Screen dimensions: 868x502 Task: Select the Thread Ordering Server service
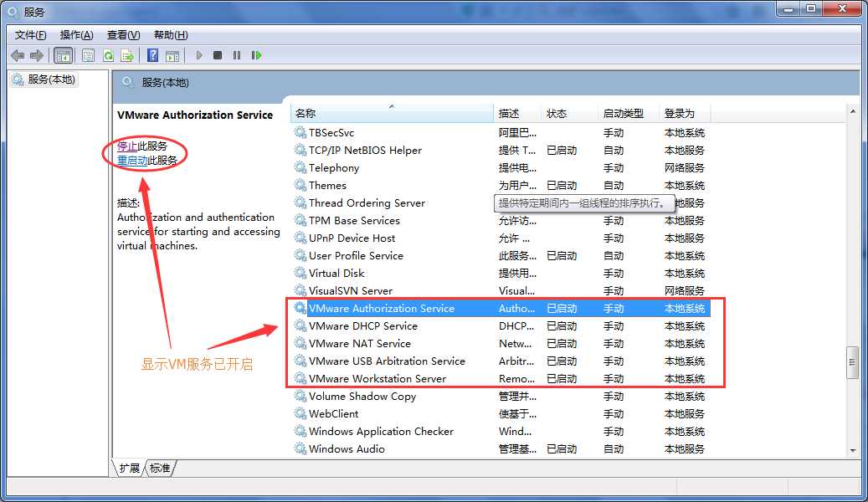(500, 202)
